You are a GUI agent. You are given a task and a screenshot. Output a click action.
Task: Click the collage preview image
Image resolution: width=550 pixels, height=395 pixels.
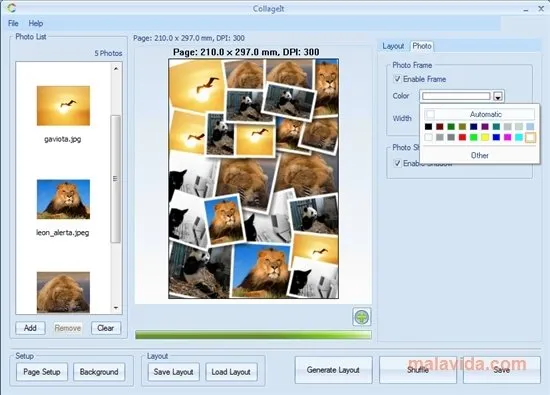[254, 179]
